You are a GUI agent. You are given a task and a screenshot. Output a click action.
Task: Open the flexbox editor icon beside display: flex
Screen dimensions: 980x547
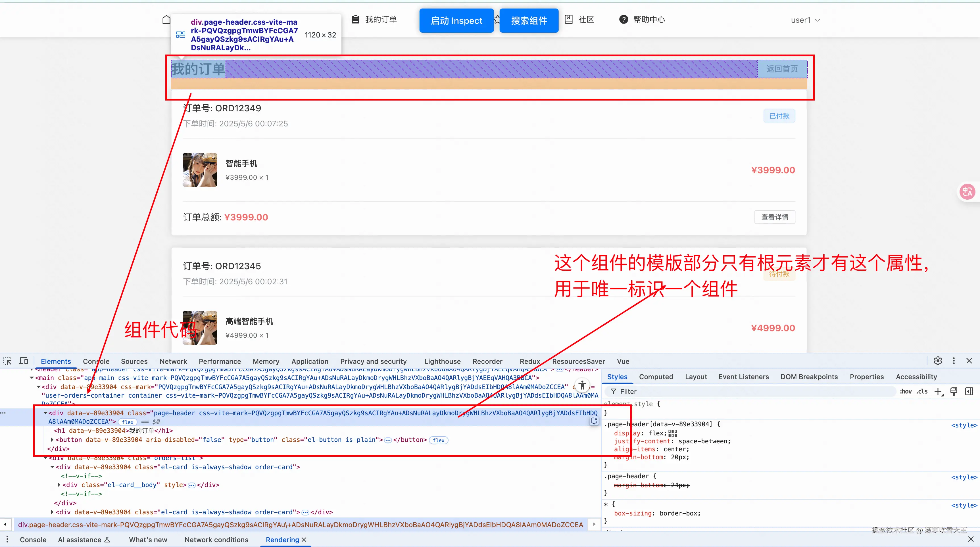[673, 433]
